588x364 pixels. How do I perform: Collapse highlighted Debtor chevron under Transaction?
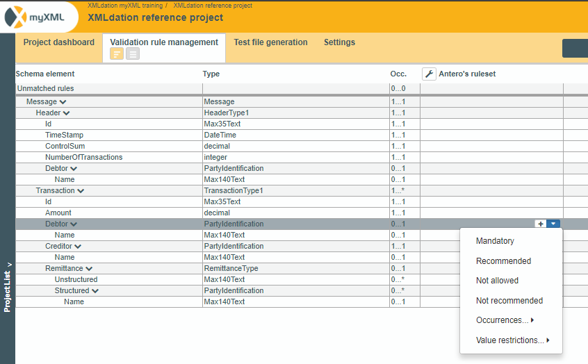(x=74, y=224)
